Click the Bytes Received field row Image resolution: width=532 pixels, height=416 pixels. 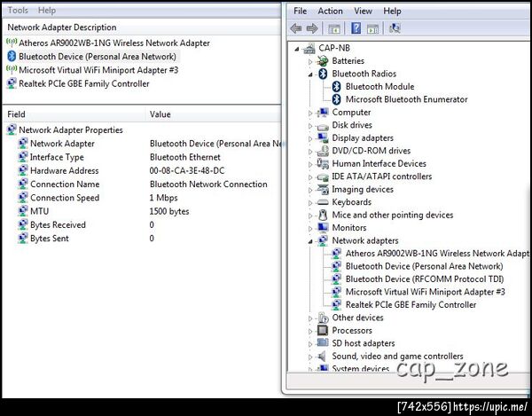tap(58, 224)
